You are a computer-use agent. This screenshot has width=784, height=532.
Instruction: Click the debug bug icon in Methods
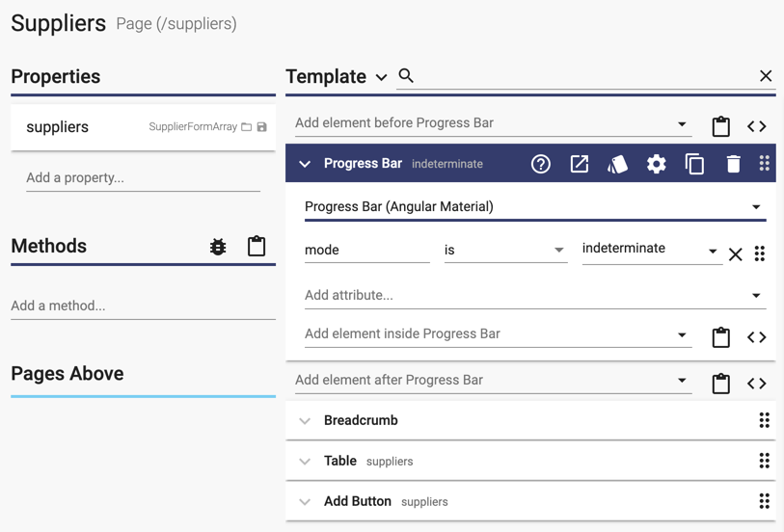pos(218,247)
